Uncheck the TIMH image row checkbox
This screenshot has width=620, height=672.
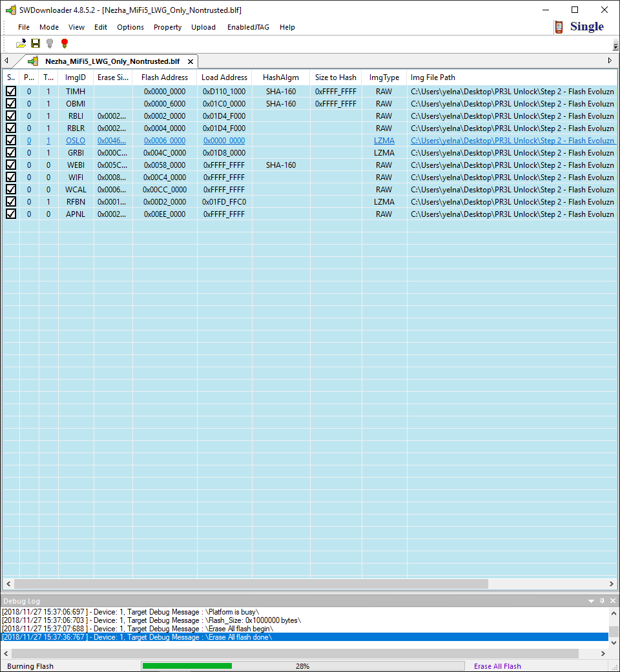pyautogui.click(x=11, y=92)
